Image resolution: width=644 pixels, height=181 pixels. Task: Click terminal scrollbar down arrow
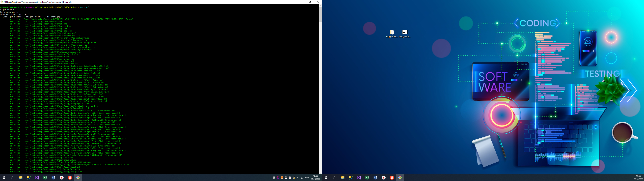tap(320, 173)
